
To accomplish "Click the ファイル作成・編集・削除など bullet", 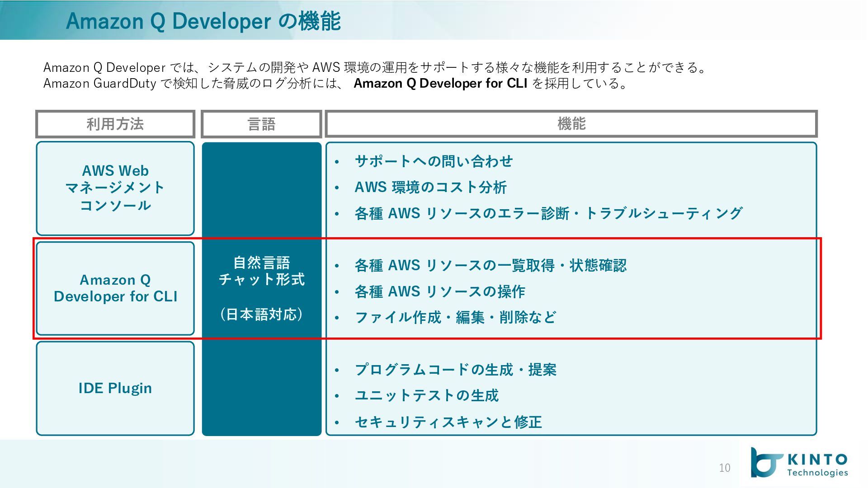I will tap(455, 318).
